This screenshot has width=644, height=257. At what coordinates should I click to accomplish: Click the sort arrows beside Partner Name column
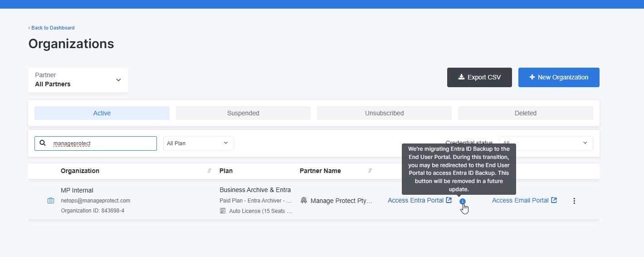(370, 171)
